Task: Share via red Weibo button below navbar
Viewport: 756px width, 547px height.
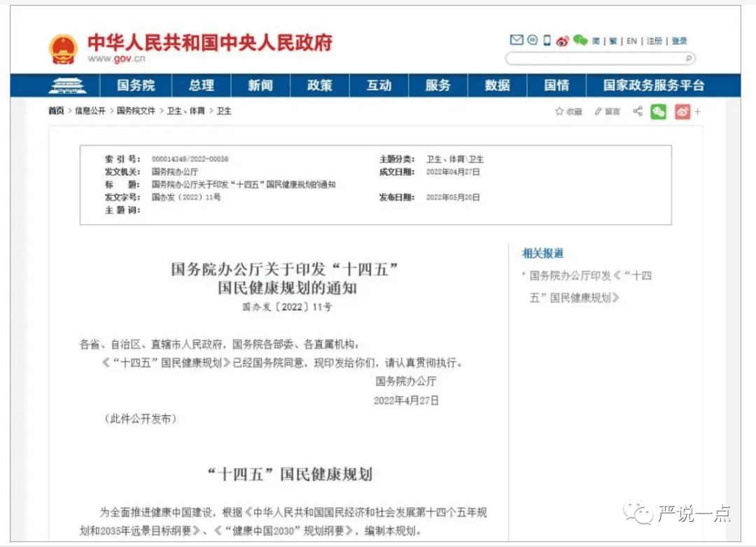Action: [682, 111]
